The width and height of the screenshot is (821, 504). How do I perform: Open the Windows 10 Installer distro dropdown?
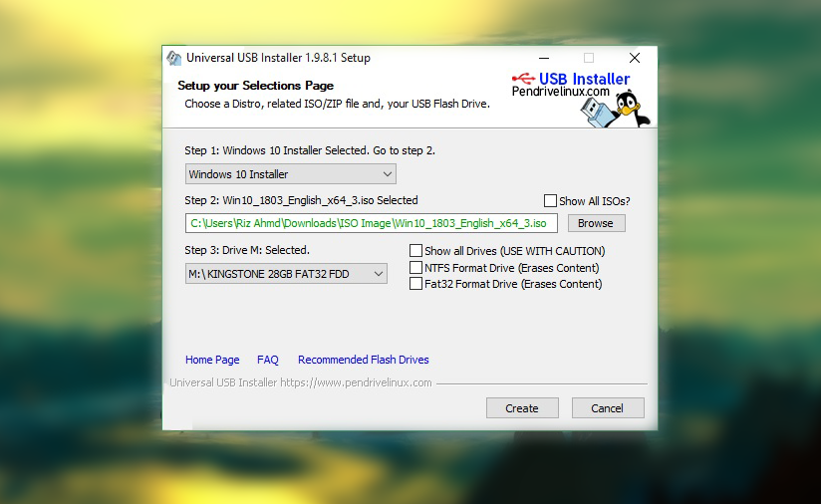(291, 173)
